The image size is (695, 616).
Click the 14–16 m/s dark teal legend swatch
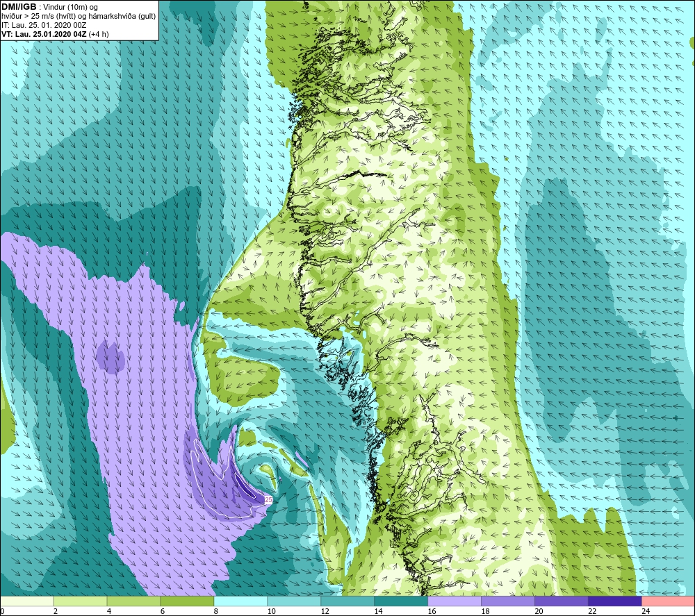pyautogui.click(x=401, y=601)
